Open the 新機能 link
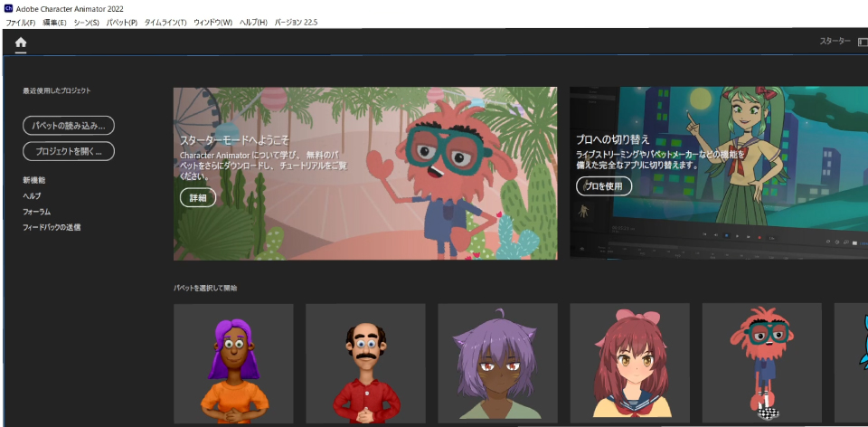 click(34, 180)
